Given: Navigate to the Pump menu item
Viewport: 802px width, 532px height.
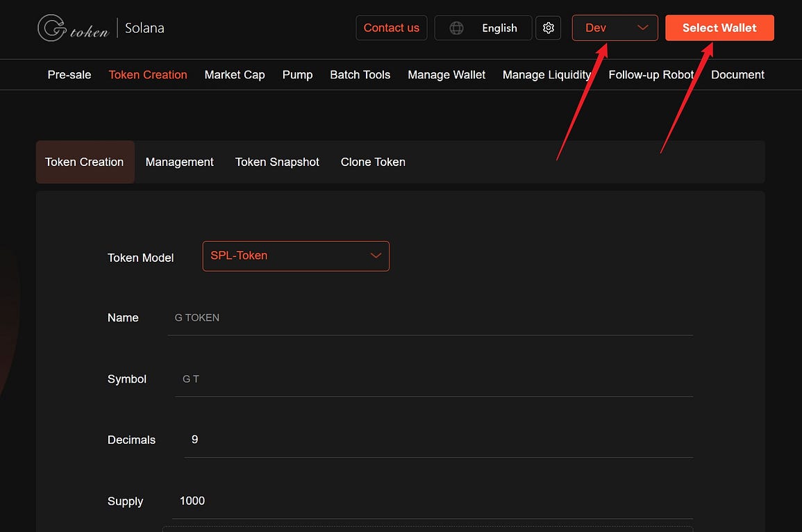Looking at the screenshot, I should (297, 75).
